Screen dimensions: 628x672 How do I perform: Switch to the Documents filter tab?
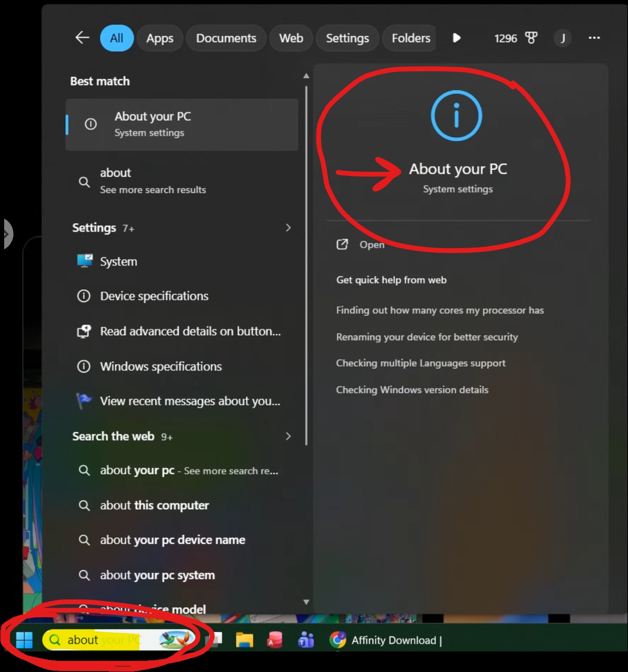(226, 38)
